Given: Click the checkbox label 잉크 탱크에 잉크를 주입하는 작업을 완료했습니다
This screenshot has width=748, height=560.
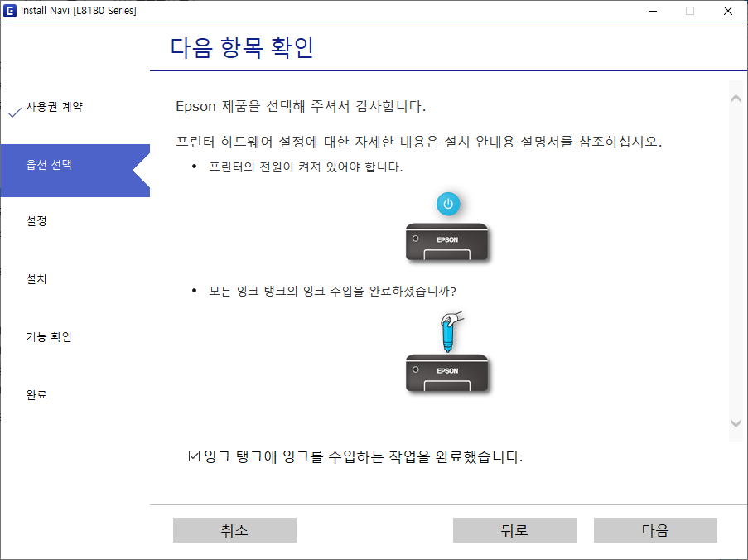Looking at the screenshot, I should pyautogui.click(x=363, y=456).
